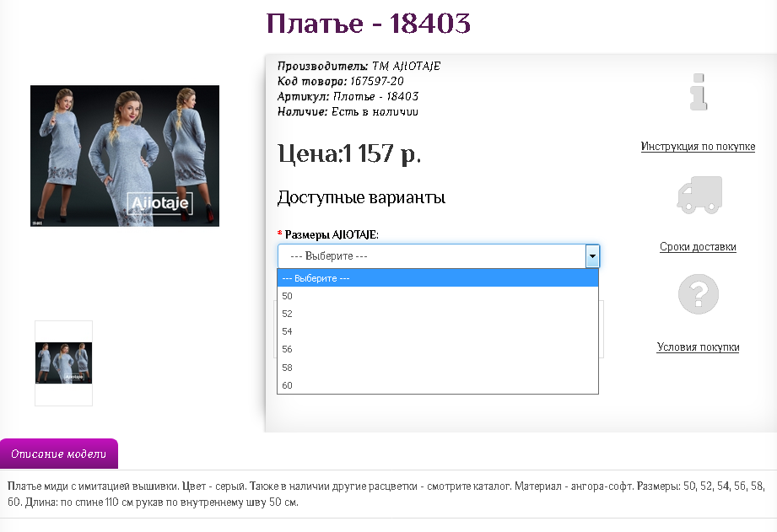Click the Код товара: 167597-20 line
This screenshot has width=777, height=532.
click(341, 81)
